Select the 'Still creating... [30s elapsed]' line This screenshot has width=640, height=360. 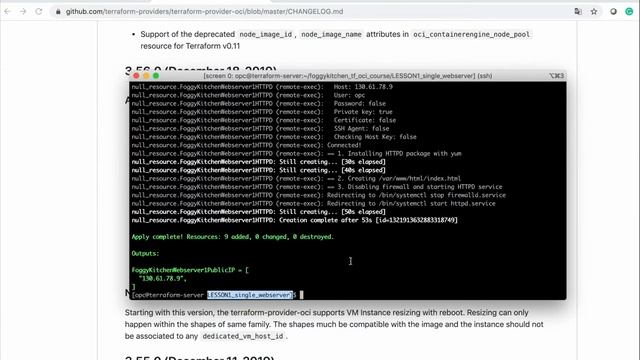258,162
